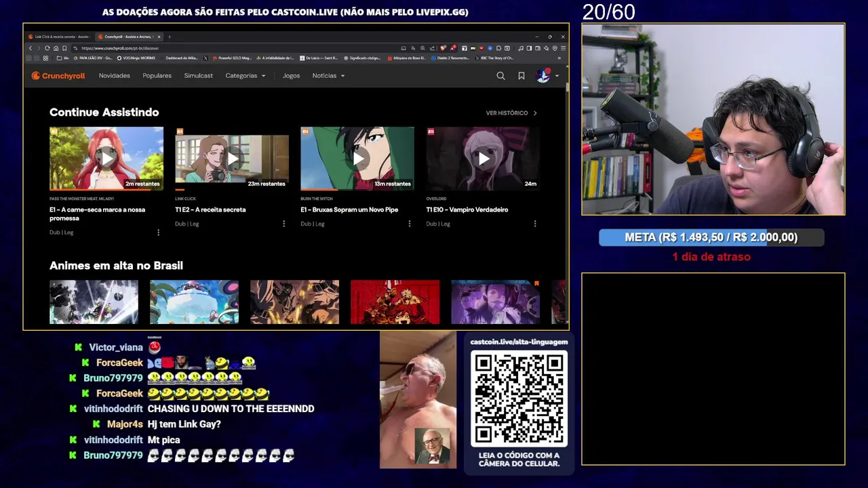Viewport: 868px width, 488px height.
Task: Click title T1 E10 - Vampiro Verdadeiro
Action: (467, 209)
